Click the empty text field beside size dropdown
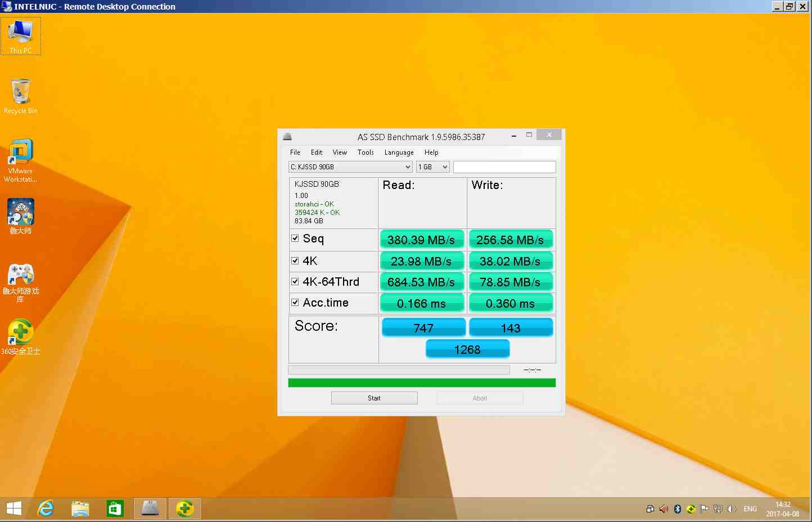Viewport: 812px width, 522px height. click(504, 167)
